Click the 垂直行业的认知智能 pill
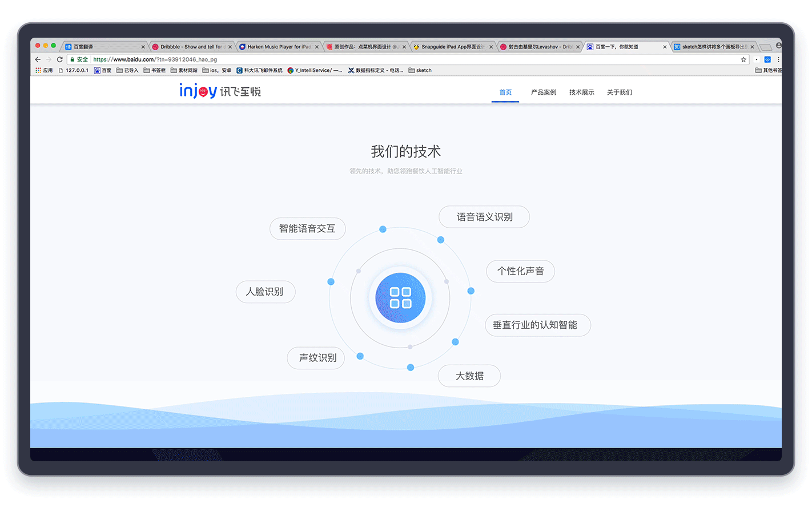 (537, 325)
